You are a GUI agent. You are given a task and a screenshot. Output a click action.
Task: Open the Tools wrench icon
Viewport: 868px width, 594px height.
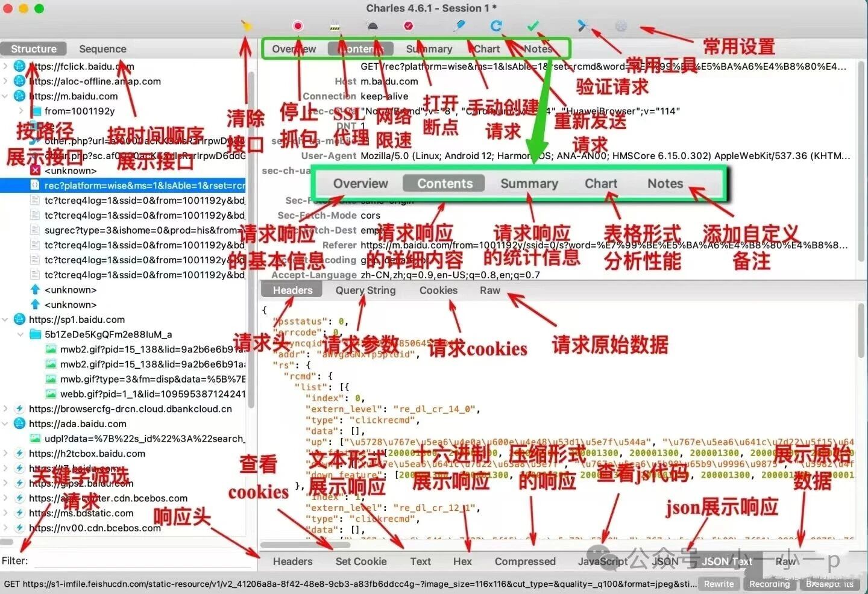click(x=582, y=25)
